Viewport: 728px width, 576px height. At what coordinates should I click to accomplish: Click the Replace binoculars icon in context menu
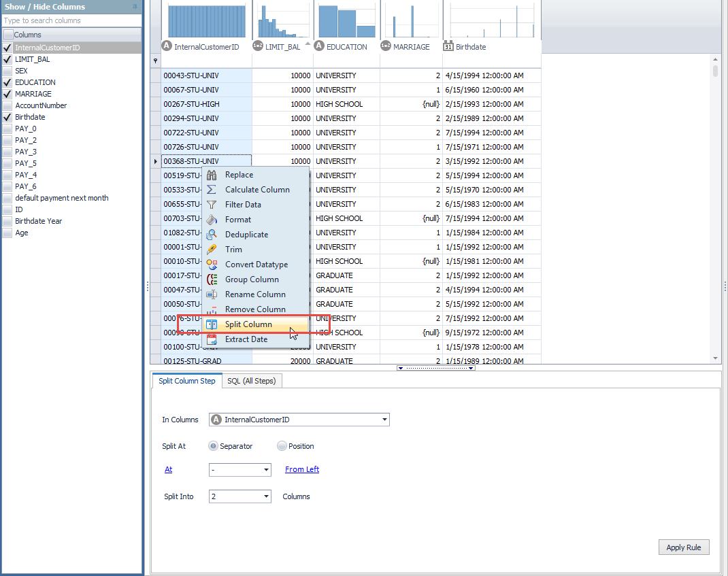click(x=212, y=175)
